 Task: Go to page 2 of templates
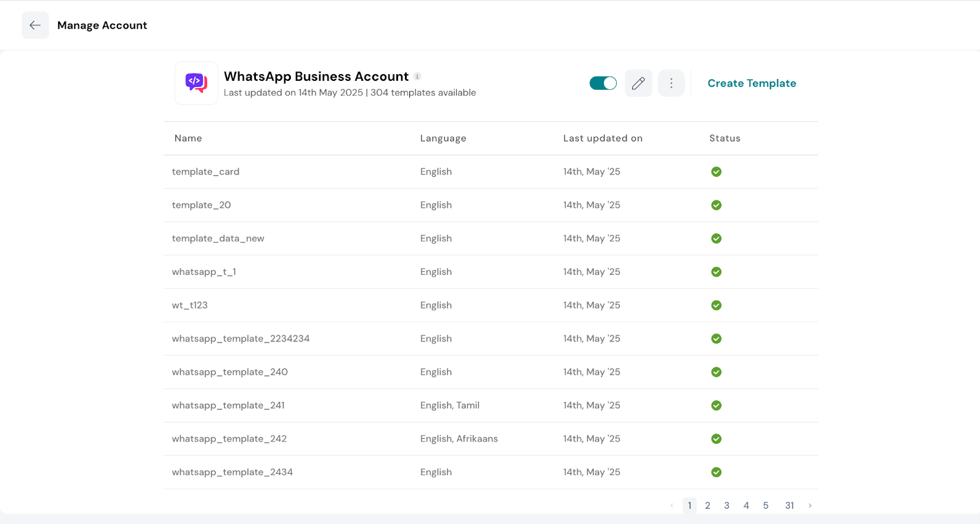[x=707, y=506]
